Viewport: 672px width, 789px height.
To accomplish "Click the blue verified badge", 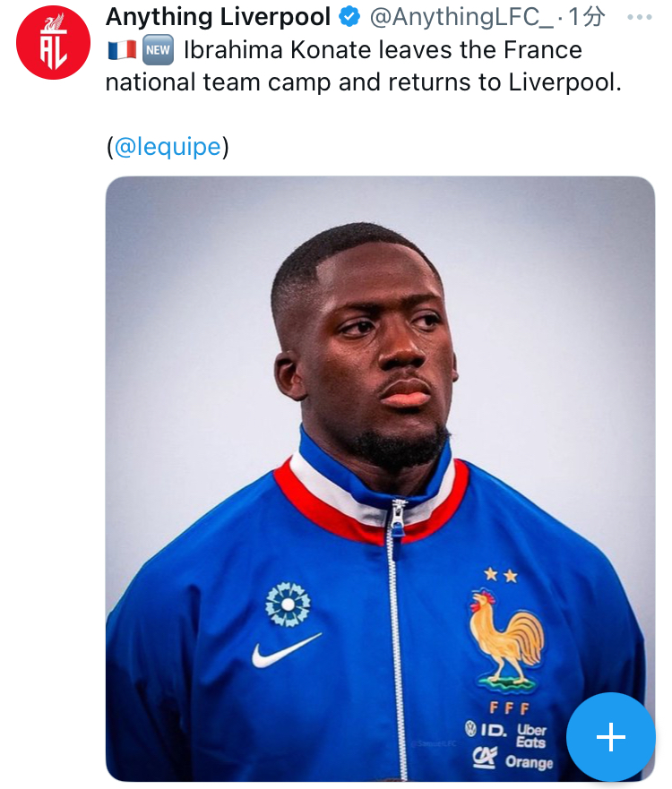I will tap(348, 17).
